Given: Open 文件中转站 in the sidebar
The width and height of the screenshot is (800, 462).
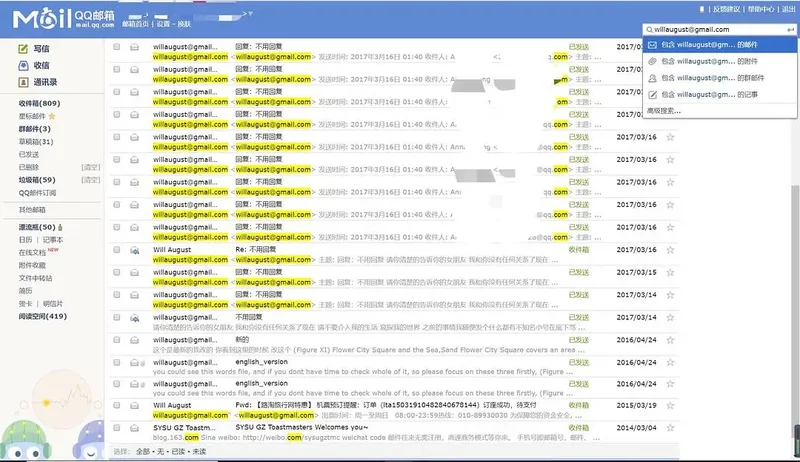Looking at the screenshot, I should click(x=35, y=278).
